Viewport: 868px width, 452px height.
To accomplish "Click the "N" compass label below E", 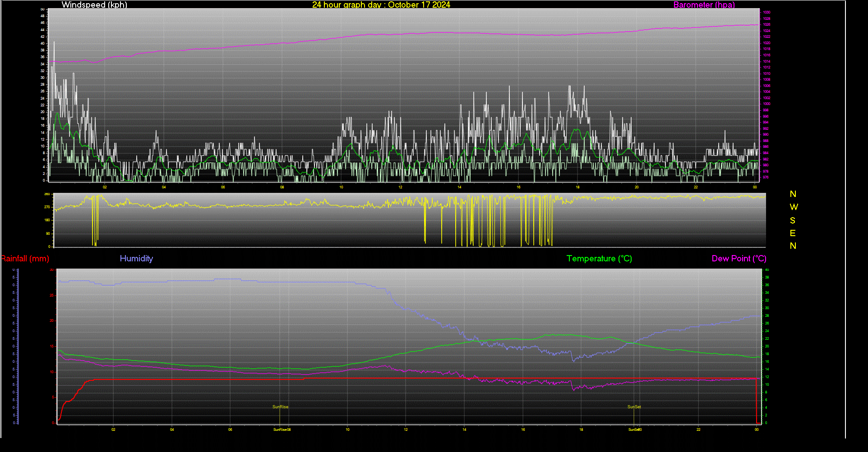I will [x=793, y=246].
